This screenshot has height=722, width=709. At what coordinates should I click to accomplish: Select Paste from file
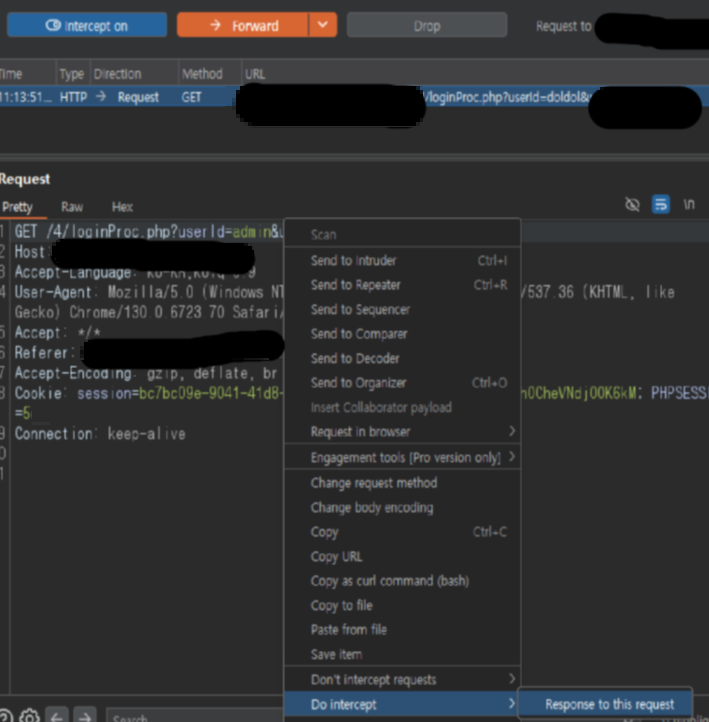[402, 629]
